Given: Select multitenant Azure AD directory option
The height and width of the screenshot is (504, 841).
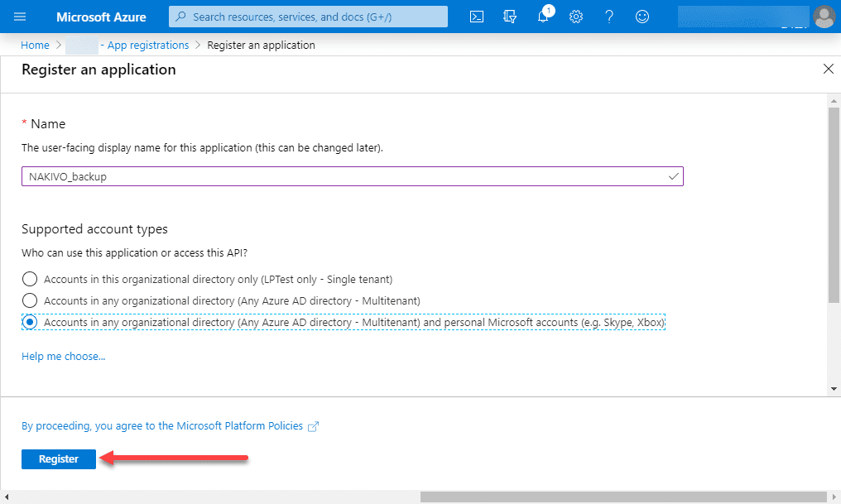Looking at the screenshot, I should [x=30, y=300].
